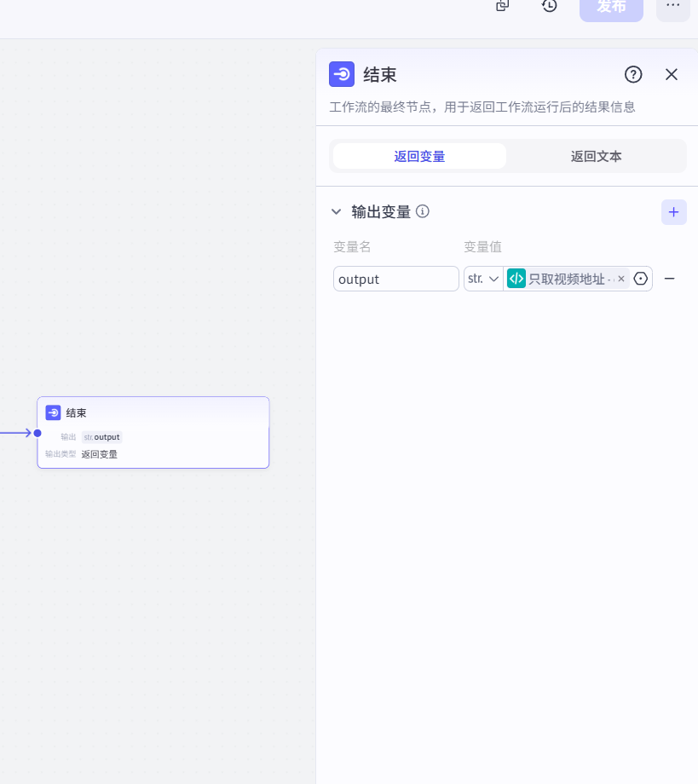The image size is (698, 784).
Task: Delete the output variable row
Action: [x=670, y=279]
